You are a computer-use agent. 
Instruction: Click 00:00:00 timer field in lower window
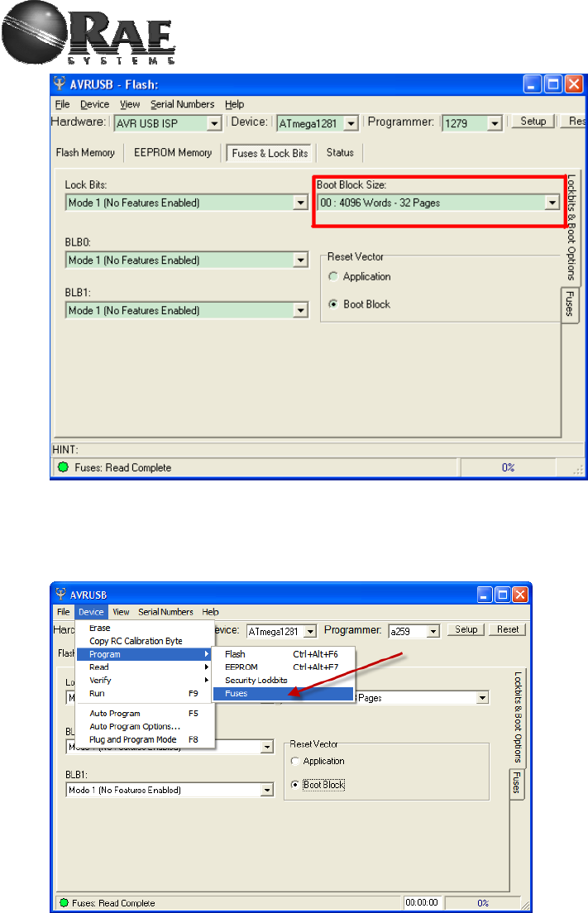click(422, 902)
